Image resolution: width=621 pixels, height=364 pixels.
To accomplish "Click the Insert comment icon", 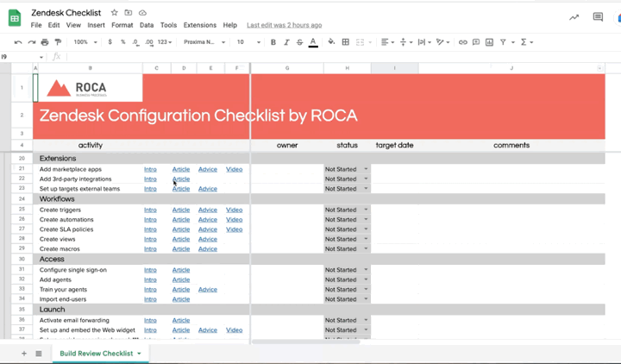I will coord(476,42).
